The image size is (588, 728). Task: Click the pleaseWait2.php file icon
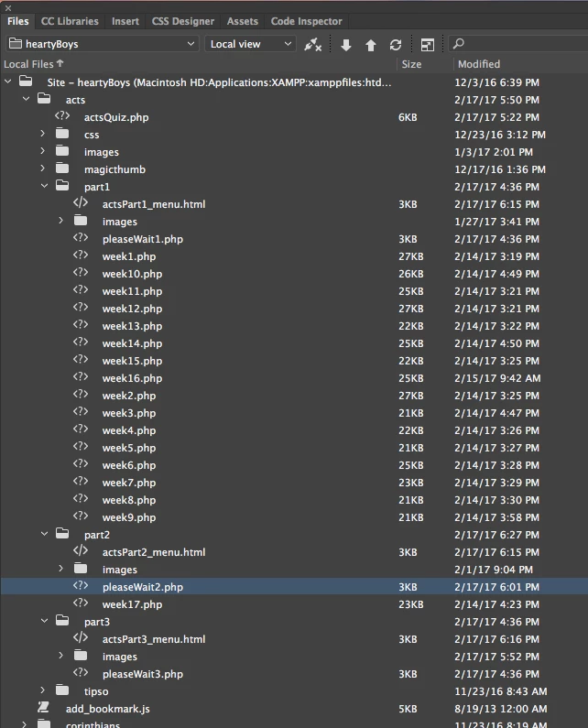point(81,585)
